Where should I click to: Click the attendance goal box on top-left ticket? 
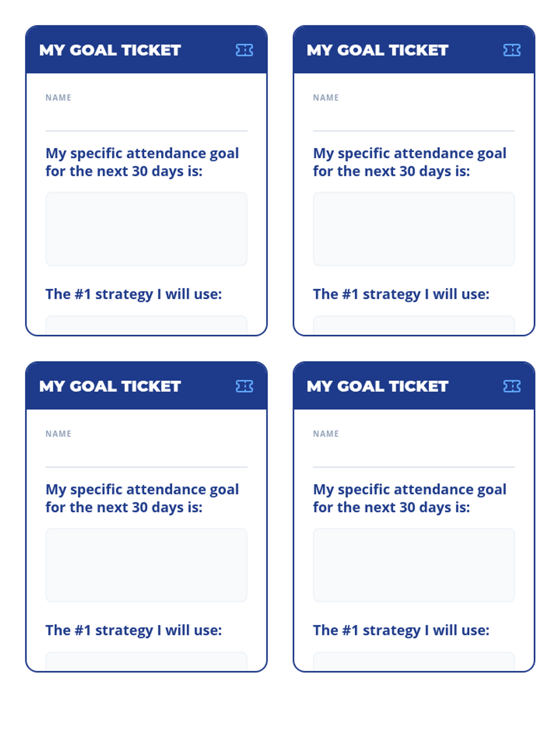tap(146, 229)
